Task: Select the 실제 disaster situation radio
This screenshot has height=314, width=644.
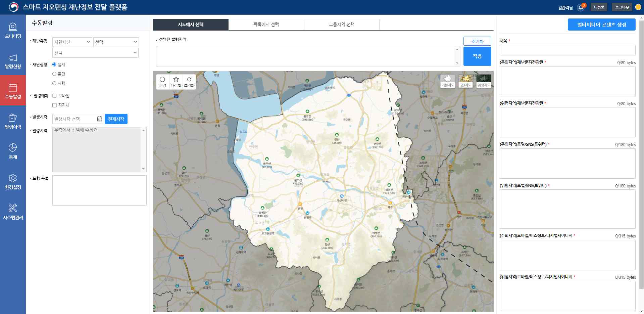Action: click(x=54, y=64)
